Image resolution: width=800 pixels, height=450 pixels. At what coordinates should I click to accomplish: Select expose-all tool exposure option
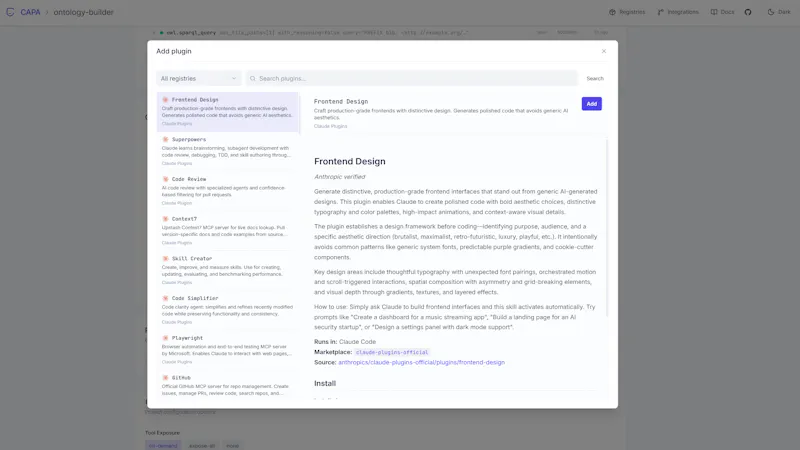(x=202, y=445)
